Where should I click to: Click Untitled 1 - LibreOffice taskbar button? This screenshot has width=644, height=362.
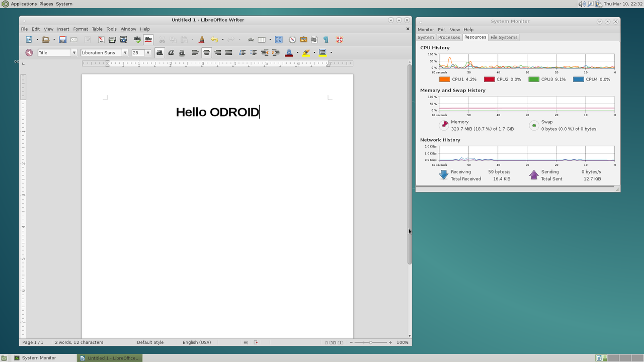point(110,358)
